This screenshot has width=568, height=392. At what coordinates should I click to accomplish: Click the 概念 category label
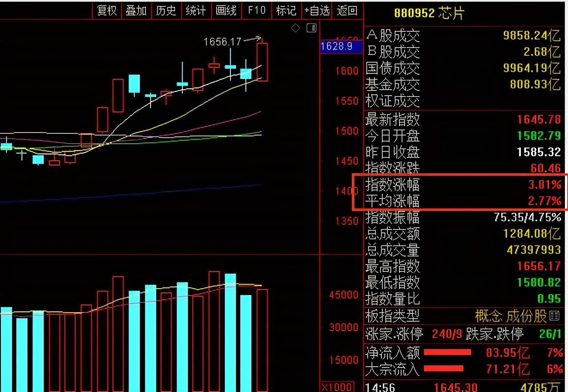(489, 316)
